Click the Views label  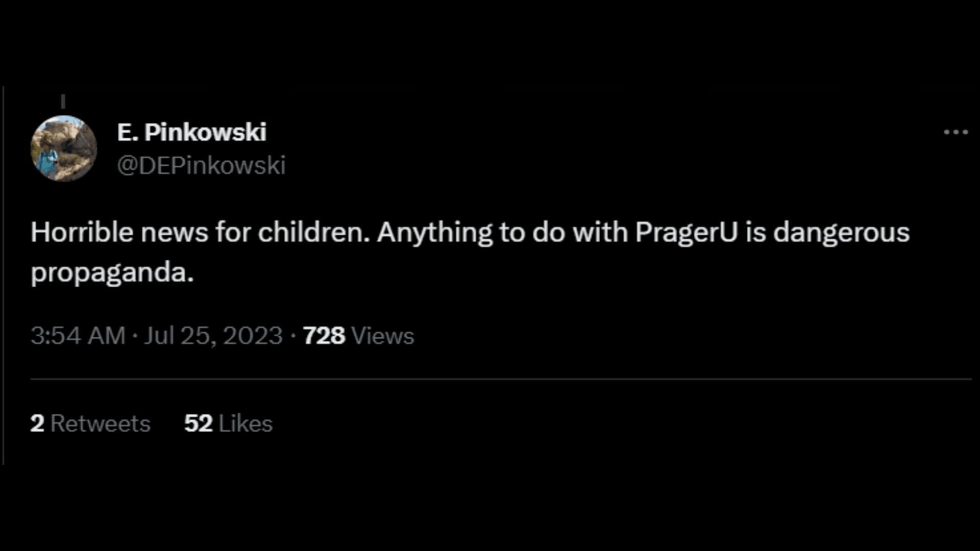point(383,336)
